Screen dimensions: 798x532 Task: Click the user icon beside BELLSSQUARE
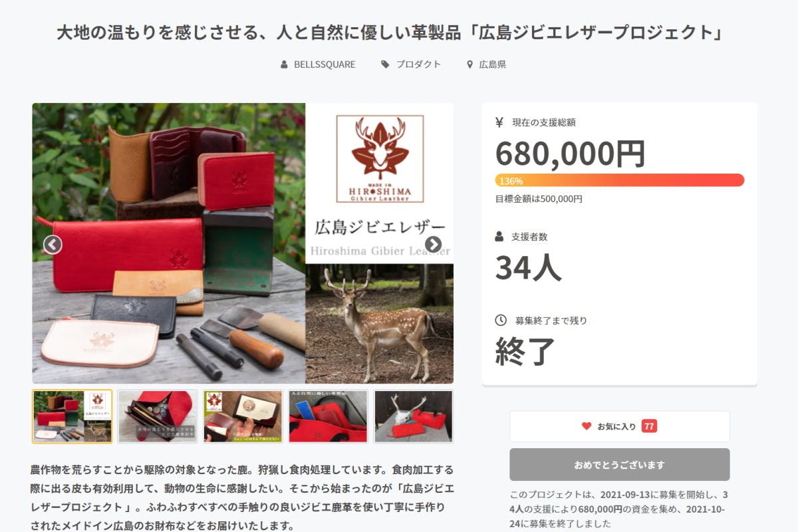coord(284,65)
